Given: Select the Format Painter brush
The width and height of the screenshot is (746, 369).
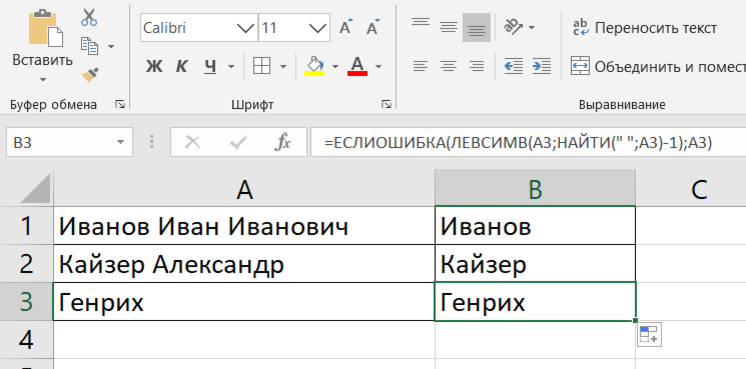Looking at the screenshot, I should pos(90,74).
